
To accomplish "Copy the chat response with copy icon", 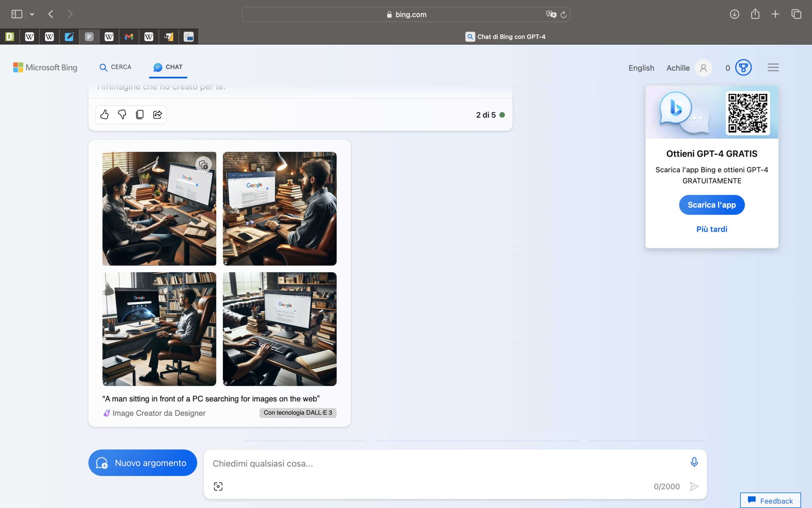I will click(140, 114).
